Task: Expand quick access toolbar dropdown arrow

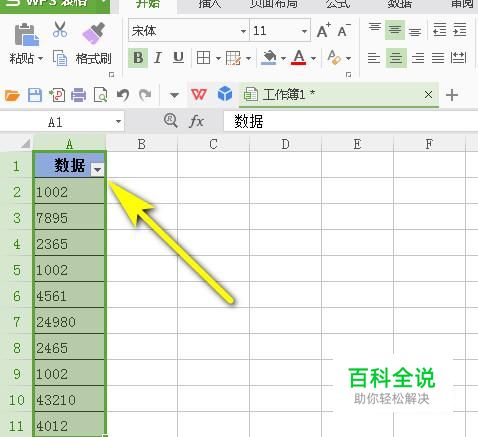Action: (174, 95)
